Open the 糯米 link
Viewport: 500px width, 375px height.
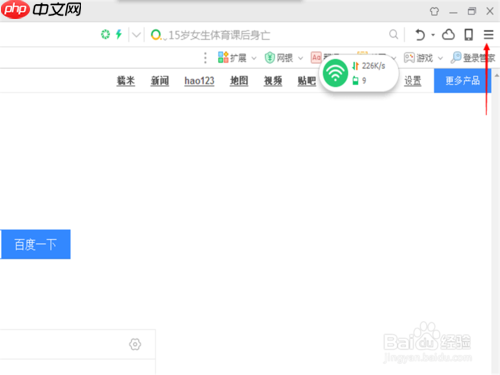click(126, 81)
